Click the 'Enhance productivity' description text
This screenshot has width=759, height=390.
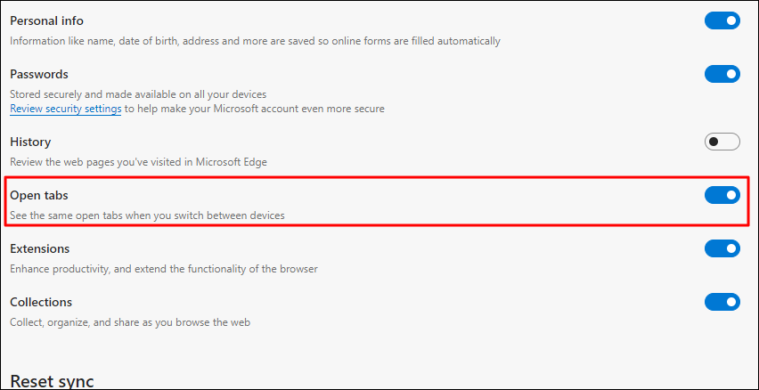point(164,269)
